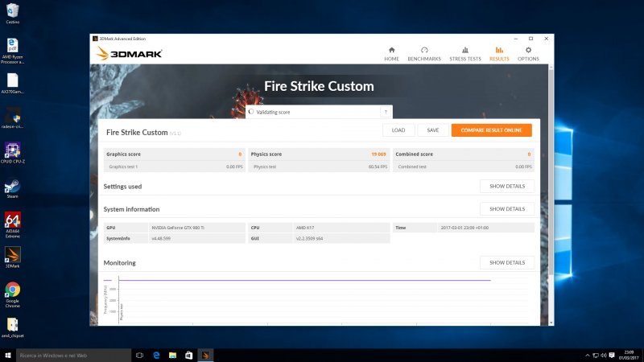Click the 3DMark taskbar button
Screen dimensions: 644x362
coord(205,356)
